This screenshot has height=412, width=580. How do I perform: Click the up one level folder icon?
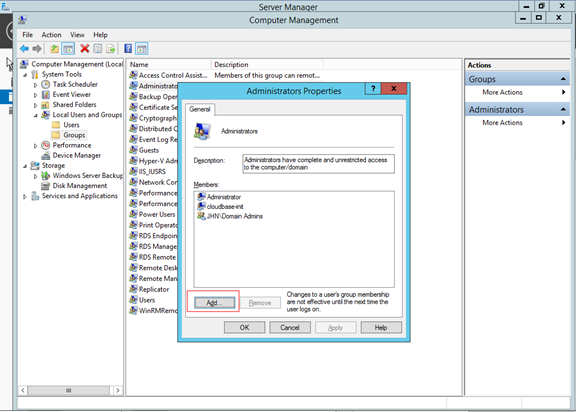point(54,48)
